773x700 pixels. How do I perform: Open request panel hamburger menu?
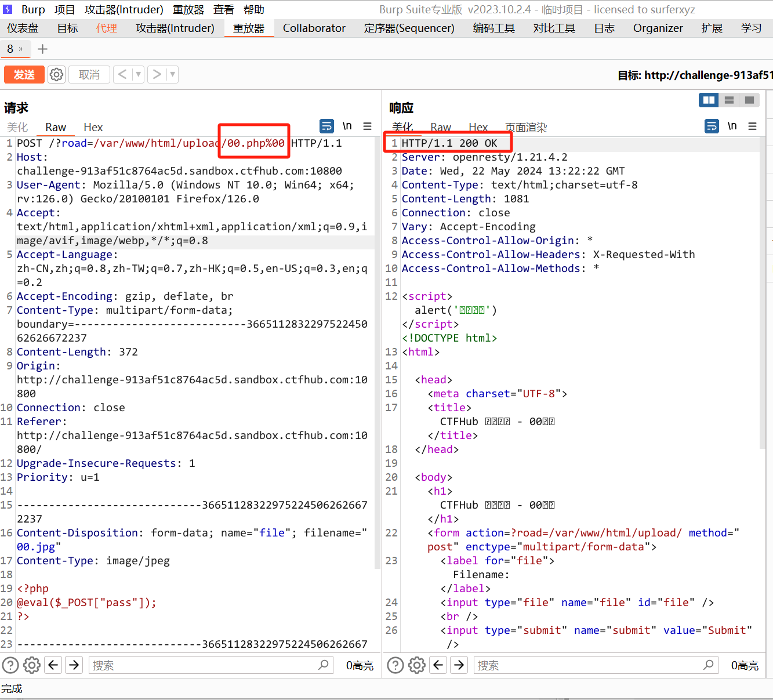pos(367,126)
